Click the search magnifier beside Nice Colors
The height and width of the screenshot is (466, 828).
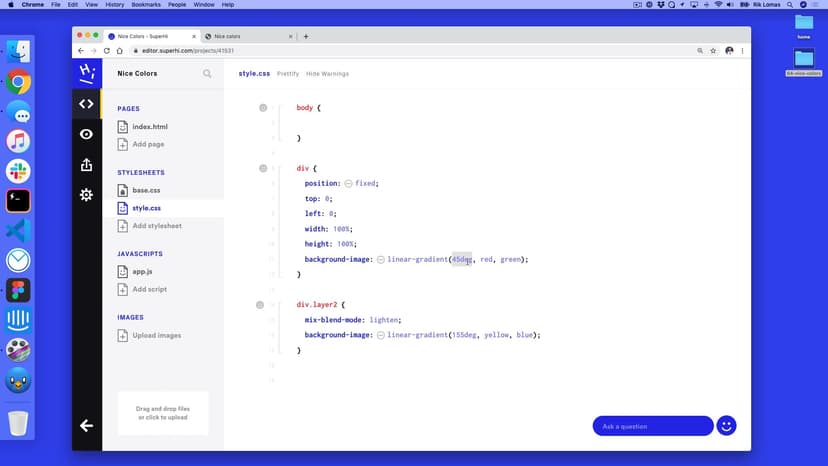207,73
